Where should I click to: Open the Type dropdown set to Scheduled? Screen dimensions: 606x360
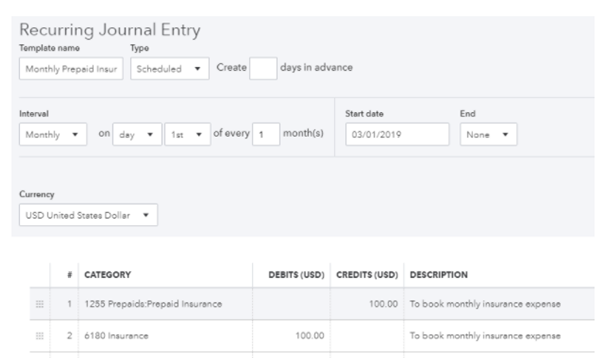point(170,69)
